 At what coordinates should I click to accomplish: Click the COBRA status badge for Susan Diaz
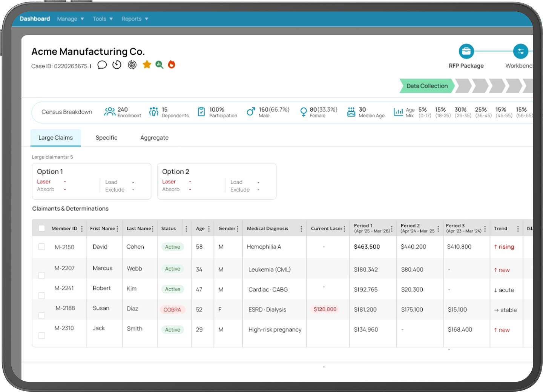point(172,309)
